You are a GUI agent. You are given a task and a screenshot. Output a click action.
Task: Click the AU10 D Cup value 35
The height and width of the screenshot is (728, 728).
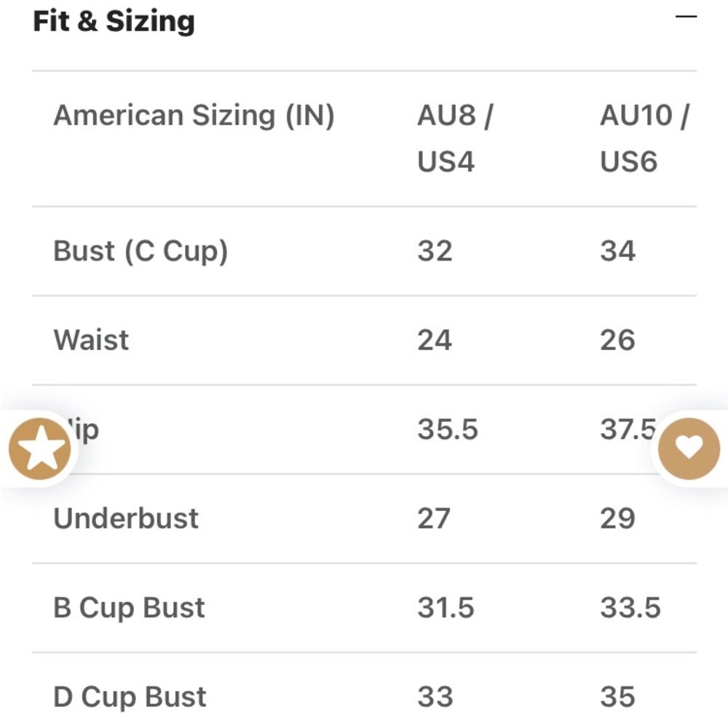point(617,697)
